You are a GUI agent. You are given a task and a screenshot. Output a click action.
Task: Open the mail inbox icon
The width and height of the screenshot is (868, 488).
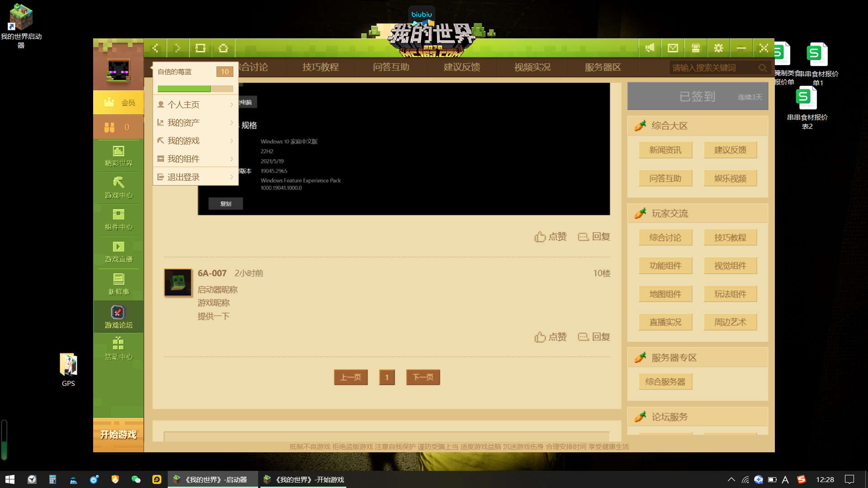coord(673,48)
